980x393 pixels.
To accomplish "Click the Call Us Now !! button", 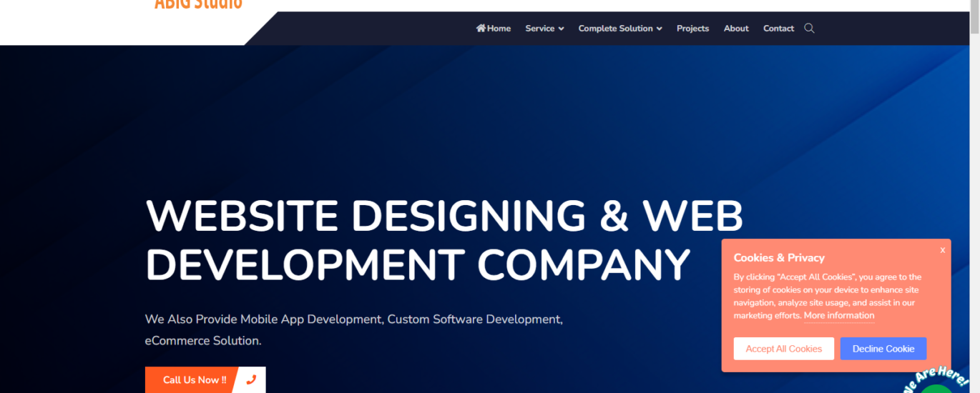I will tap(195, 380).
